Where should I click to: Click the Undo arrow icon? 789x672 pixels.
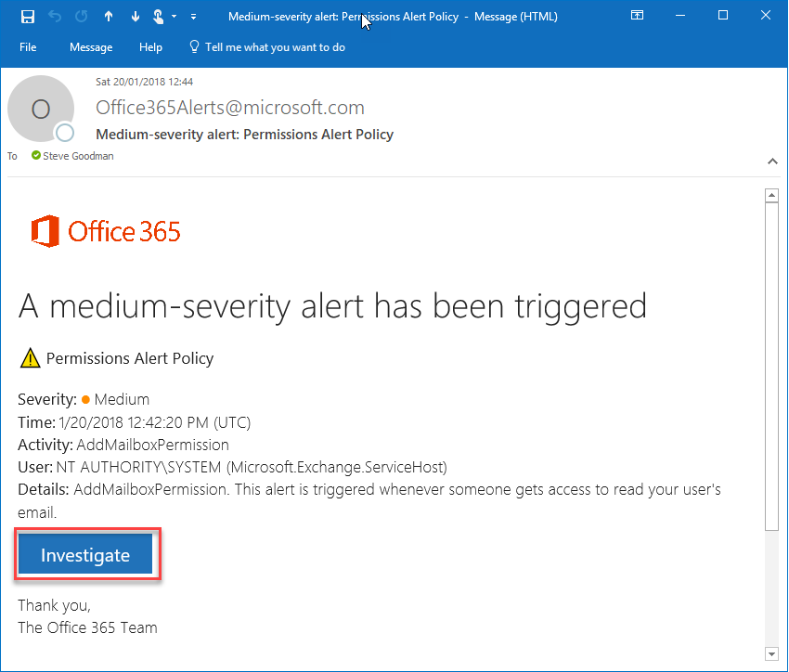click(x=55, y=16)
